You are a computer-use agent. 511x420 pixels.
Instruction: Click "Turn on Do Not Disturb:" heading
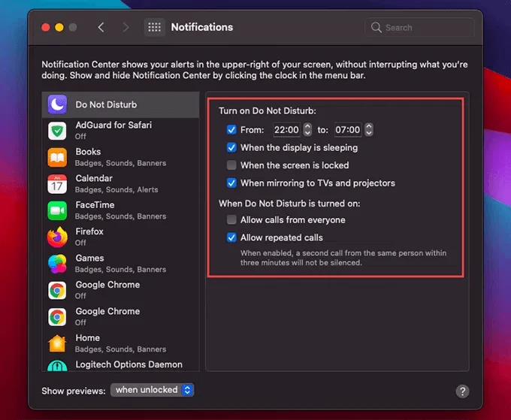pos(268,110)
